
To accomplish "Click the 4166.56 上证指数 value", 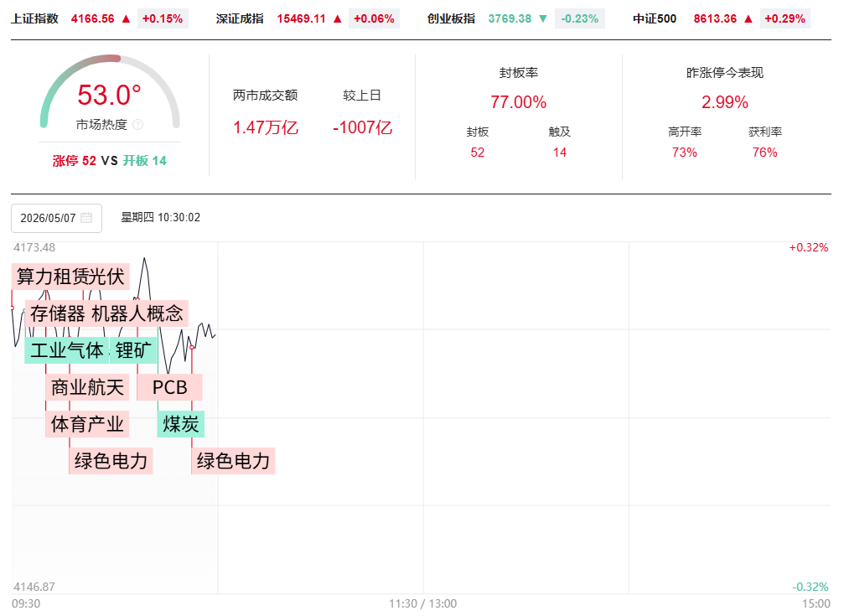I will pyautogui.click(x=92, y=18).
